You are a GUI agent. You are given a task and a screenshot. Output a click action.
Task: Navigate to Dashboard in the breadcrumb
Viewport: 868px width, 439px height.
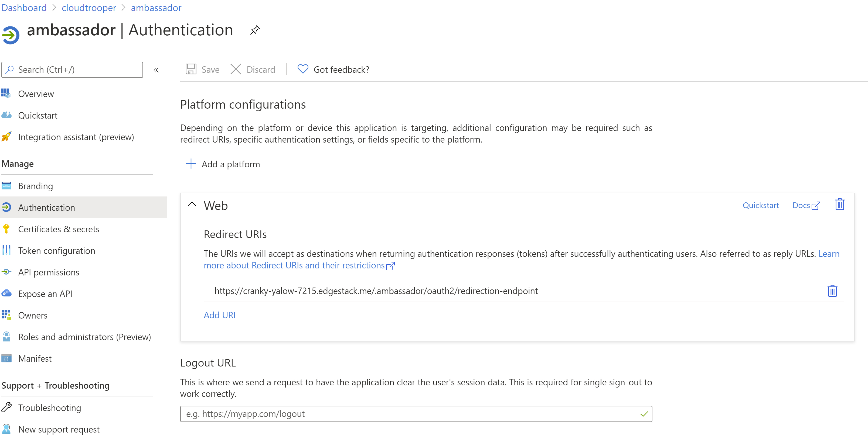point(24,7)
